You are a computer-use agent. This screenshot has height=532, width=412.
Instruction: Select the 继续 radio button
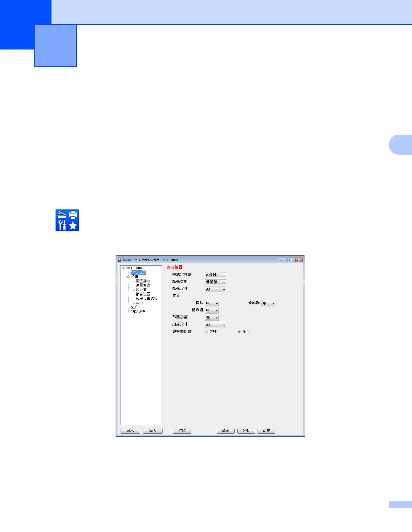207,332
